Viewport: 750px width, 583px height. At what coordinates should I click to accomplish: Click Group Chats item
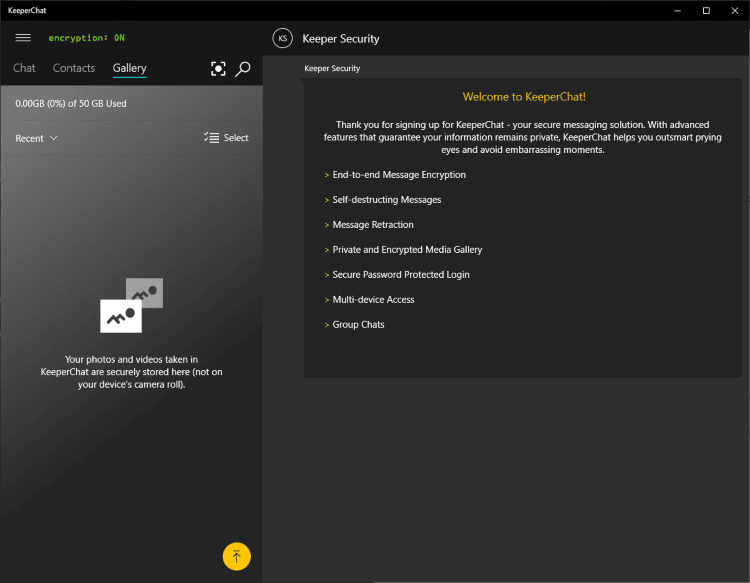tap(358, 324)
